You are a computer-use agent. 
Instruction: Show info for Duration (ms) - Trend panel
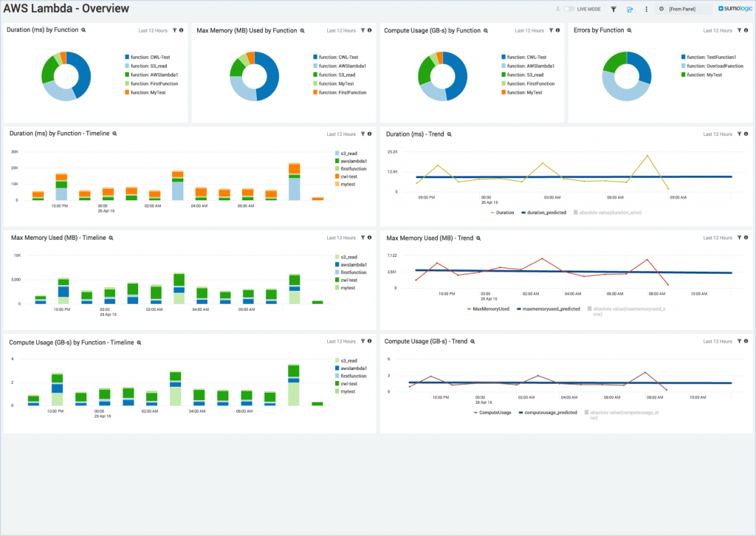pyautogui.click(x=746, y=134)
